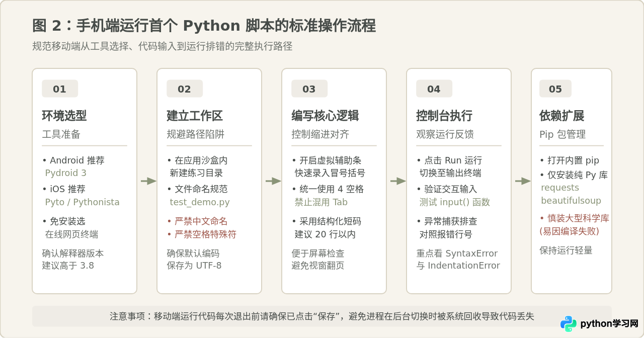Viewport: 644px width, 338px height.
Task: Select the 03 step badge
Action: 309,89
